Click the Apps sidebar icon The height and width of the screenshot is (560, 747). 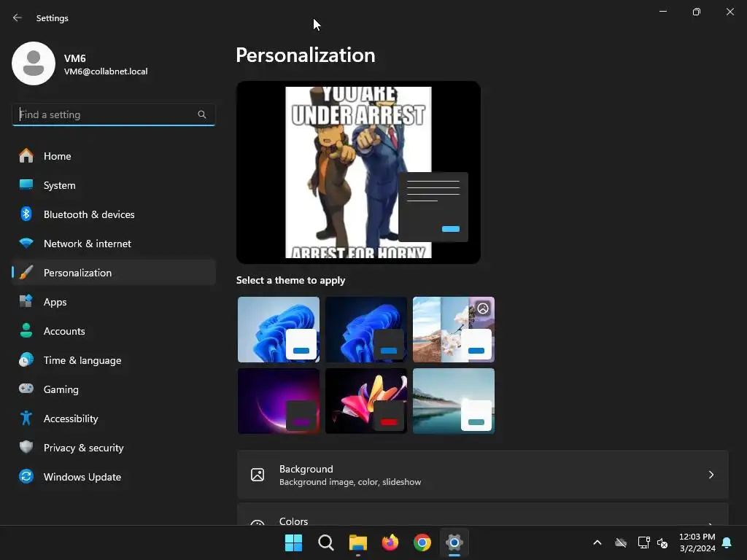click(x=26, y=301)
